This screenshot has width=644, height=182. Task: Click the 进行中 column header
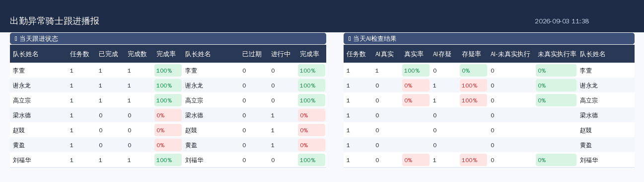[x=281, y=54]
